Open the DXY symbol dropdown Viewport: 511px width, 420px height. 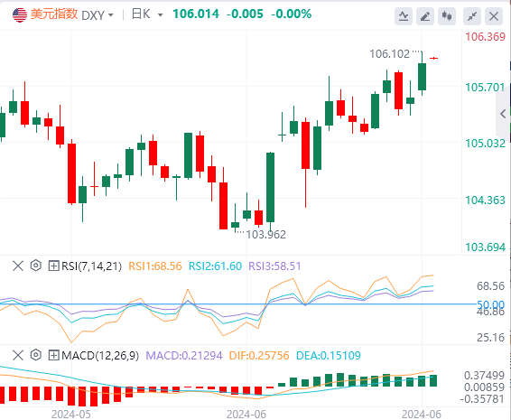coord(98,15)
